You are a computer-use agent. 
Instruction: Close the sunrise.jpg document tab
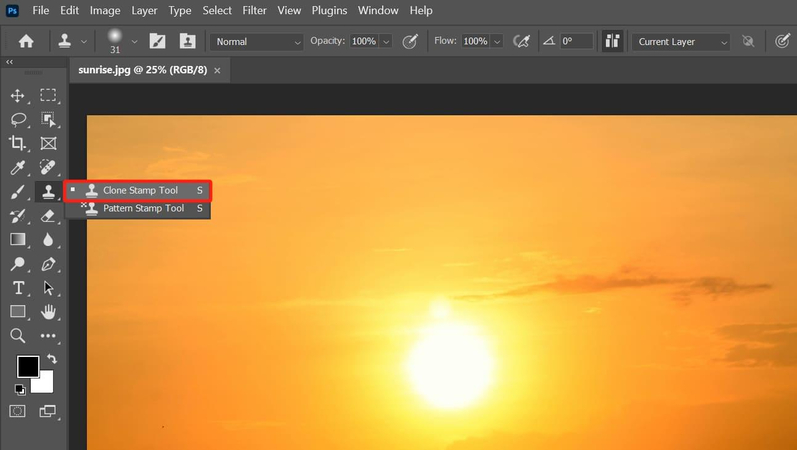pos(217,70)
